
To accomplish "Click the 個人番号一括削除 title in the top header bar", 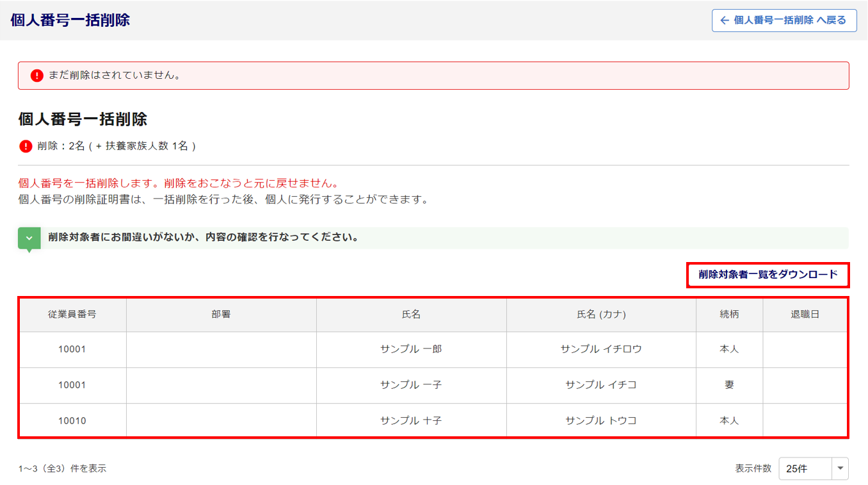I will pyautogui.click(x=70, y=20).
